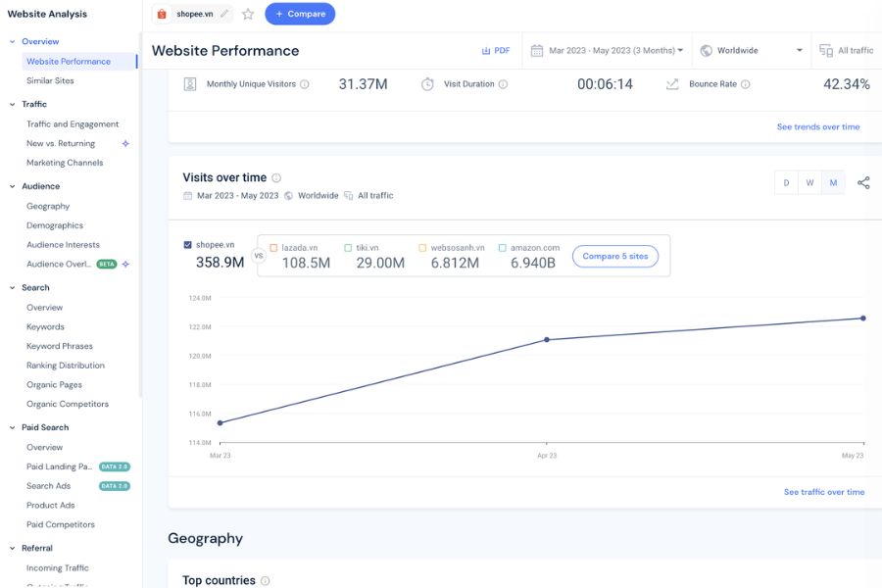Click the All traffic device filter
Screen dimensions: 882x588
click(847, 51)
